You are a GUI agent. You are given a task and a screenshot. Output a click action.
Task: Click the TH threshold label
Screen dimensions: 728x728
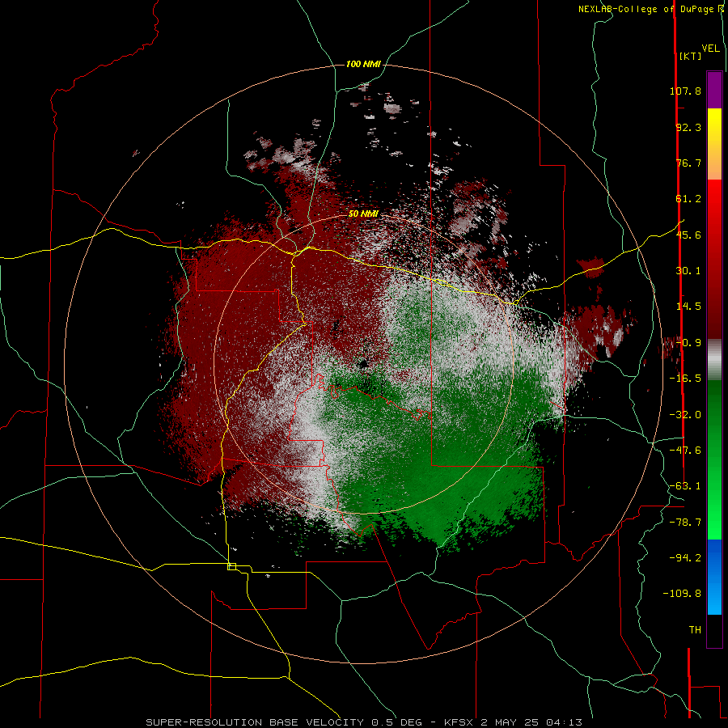pos(695,630)
